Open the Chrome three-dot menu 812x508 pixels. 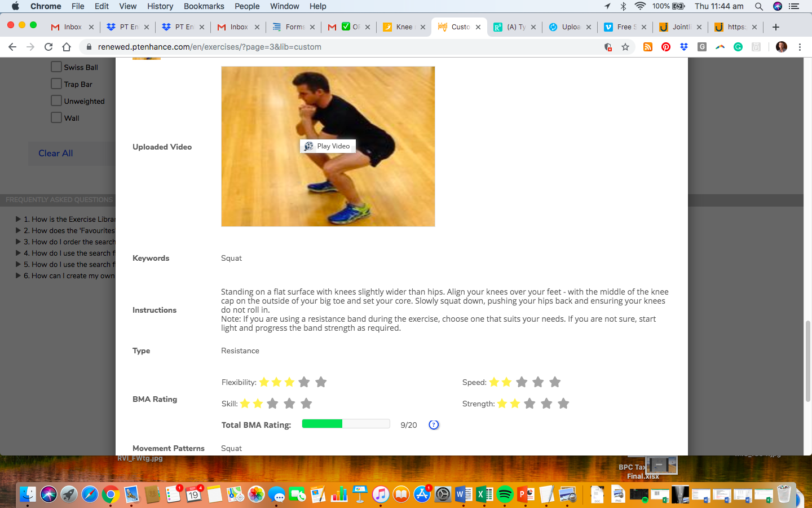800,47
